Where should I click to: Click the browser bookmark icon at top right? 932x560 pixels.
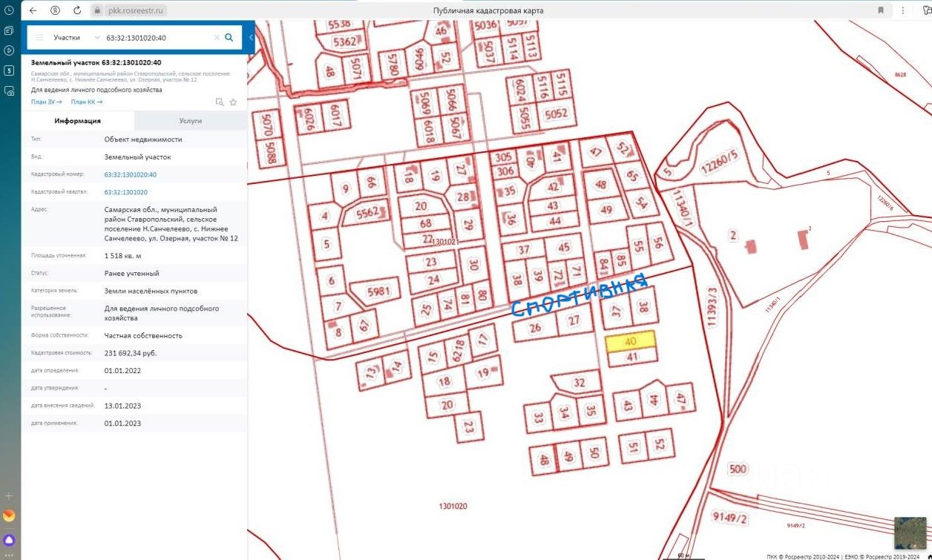pos(881,10)
